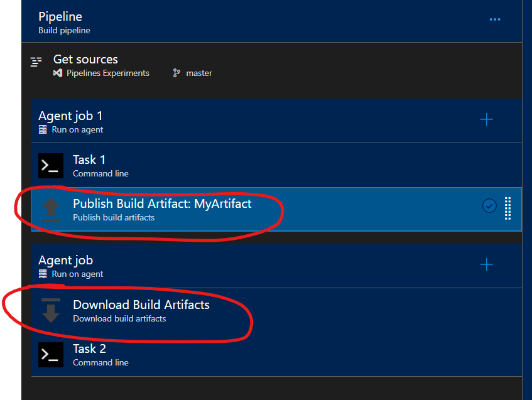Select Publish Build Artifact: MyArtifact task
Viewport: 532px width, 400px height.
[x=276, y=209]
